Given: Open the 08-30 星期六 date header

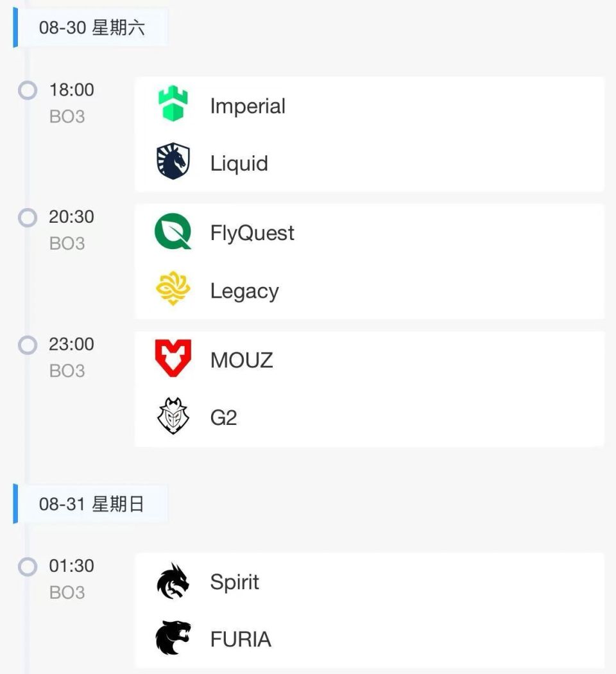Looking at the screenshot, I should tap(92, 28).
